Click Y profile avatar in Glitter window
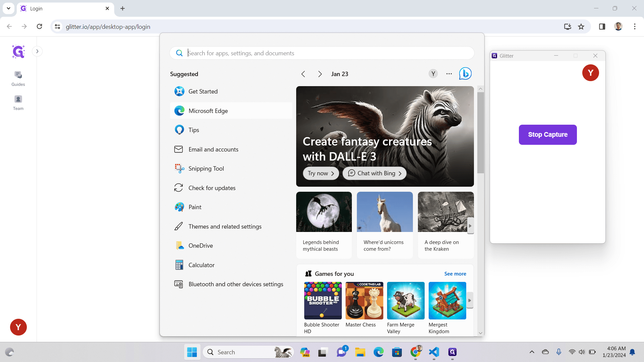 click(591, 73)
